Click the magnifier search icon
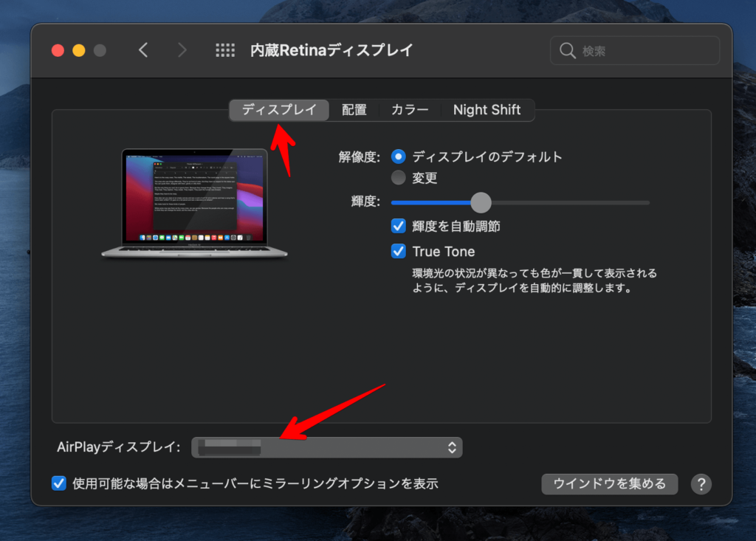756x541 pixels. click(x=568, y=51)
